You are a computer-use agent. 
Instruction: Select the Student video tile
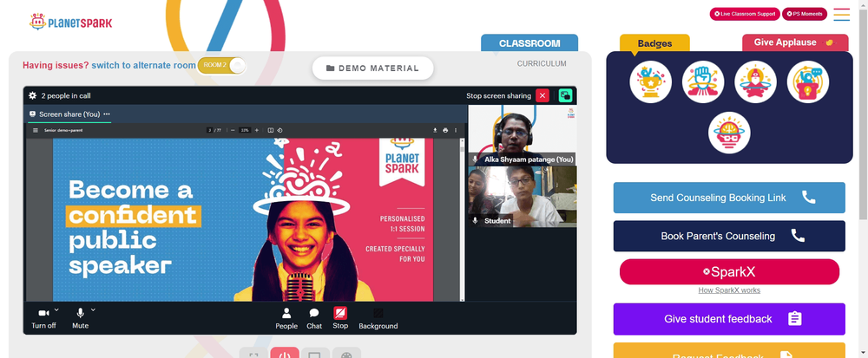click(522, 197)
